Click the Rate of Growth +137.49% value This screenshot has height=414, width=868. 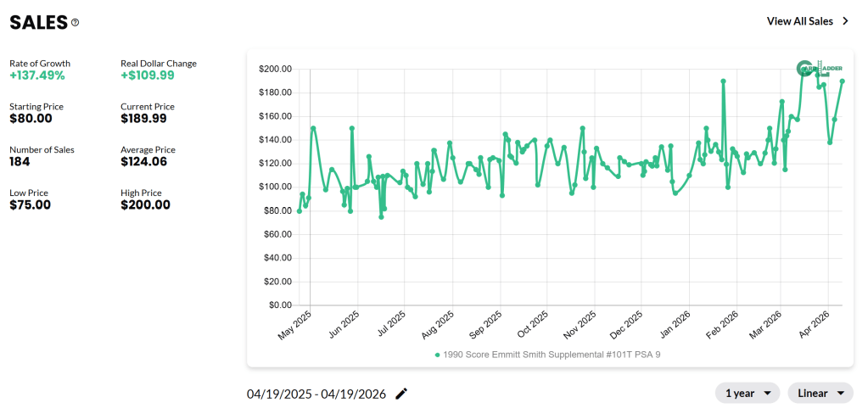coord(37,76)
